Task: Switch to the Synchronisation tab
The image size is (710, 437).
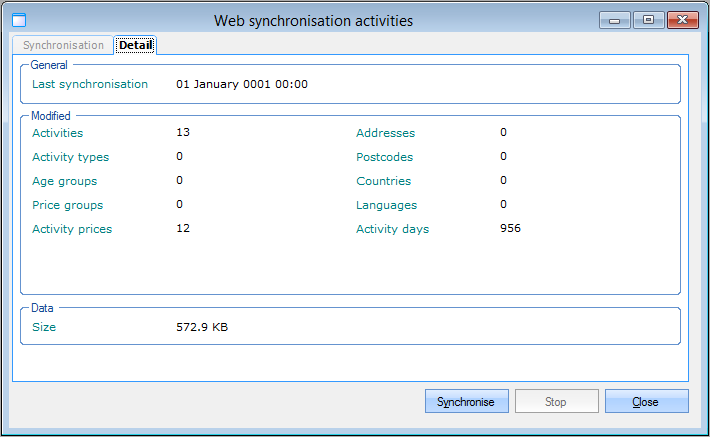Action: coord(63,45)
